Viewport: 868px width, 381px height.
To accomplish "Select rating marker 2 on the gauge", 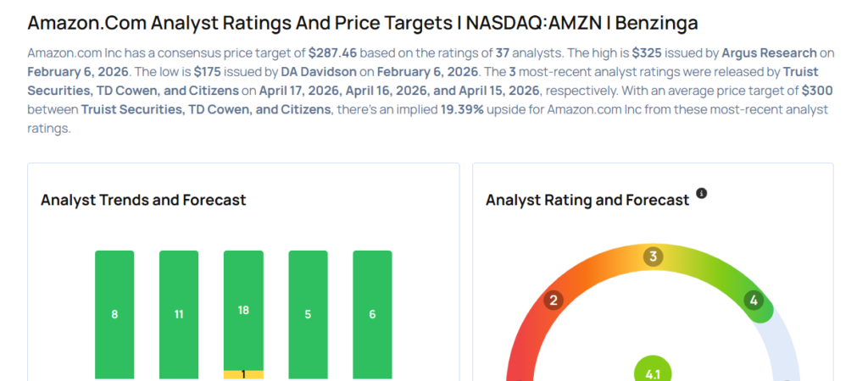I will point(554,300).
